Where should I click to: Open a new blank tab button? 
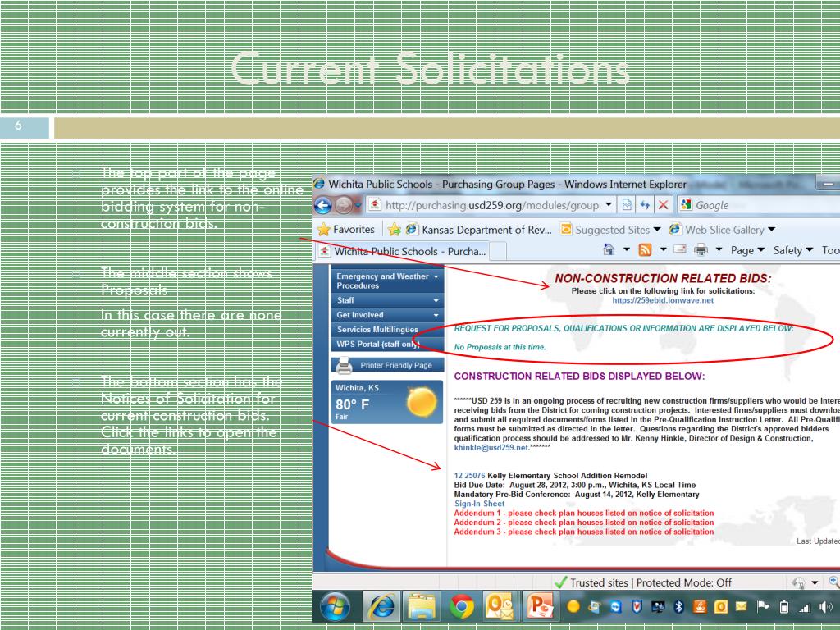(x=498, y=251)
